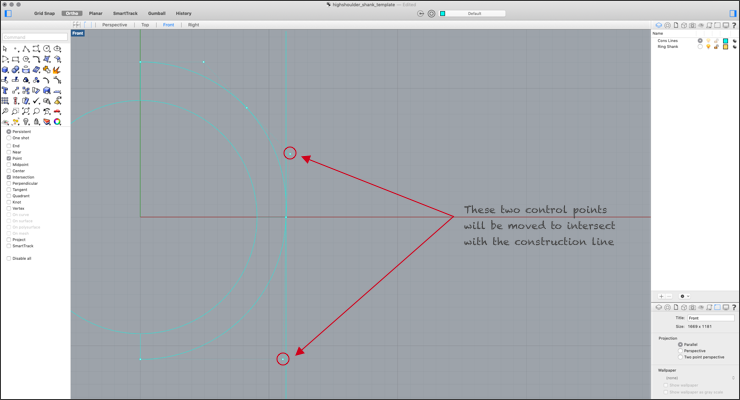Switch to the Right viewport tab
The height and width of the screenshot is (400, 740).
(x=193, y=25)
